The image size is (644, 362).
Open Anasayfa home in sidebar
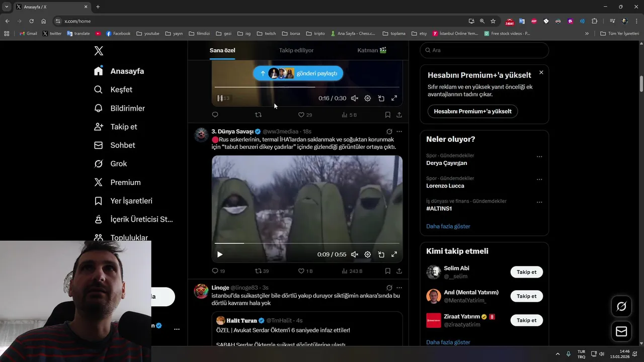(x=119, y=71)
